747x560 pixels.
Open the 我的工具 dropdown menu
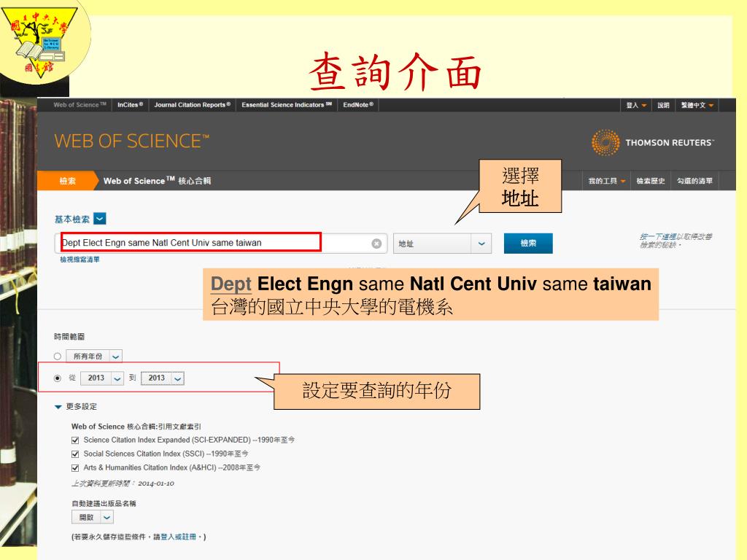pos(606,181)
